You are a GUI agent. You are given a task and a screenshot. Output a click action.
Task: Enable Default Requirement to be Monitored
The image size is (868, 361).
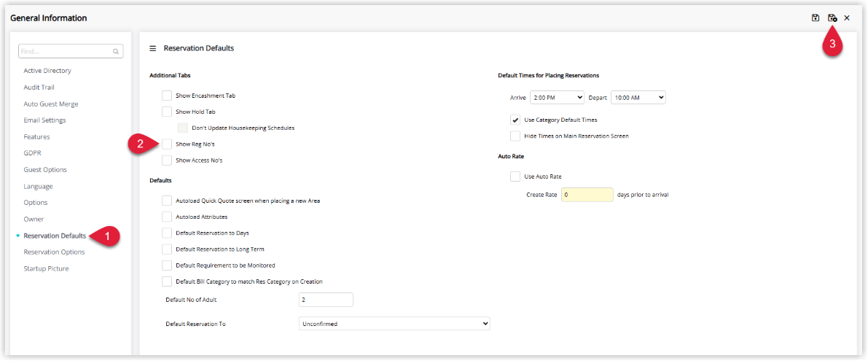(x=167, y=265)
